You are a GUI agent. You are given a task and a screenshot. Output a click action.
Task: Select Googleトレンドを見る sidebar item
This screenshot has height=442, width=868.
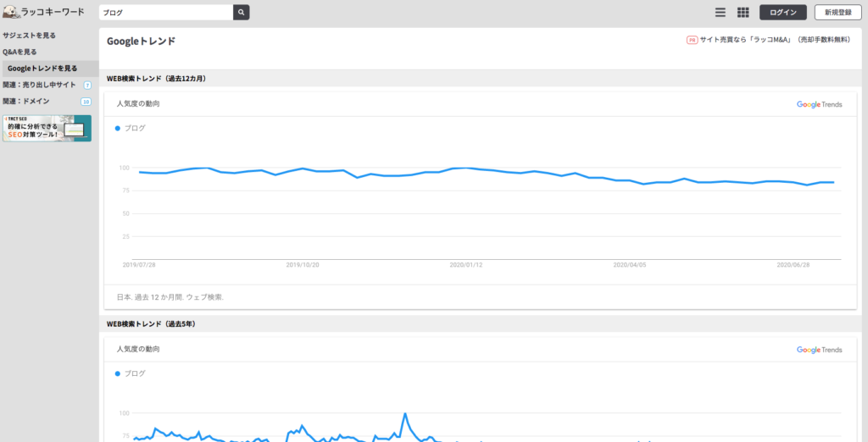pos(42,68)
